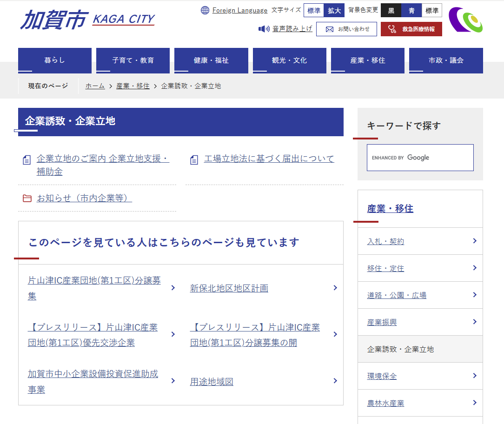Viewport: 504px width, 424px height.
Task: Click the document icon beside 工場立地法に基づく届出
Action: [x=194, y=160]
